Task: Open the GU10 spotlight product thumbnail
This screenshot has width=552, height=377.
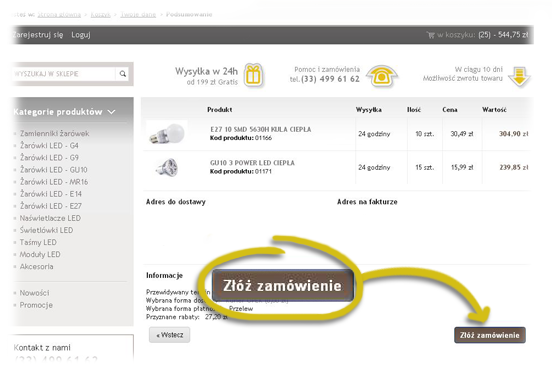Action: click(167, 168)
